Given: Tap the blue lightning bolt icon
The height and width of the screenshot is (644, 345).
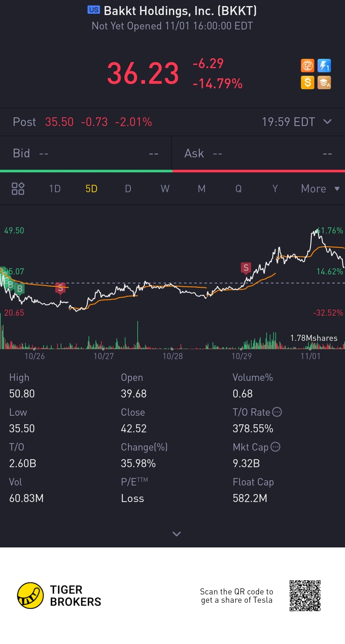Looking at the screenshot, I should [324, 66].
